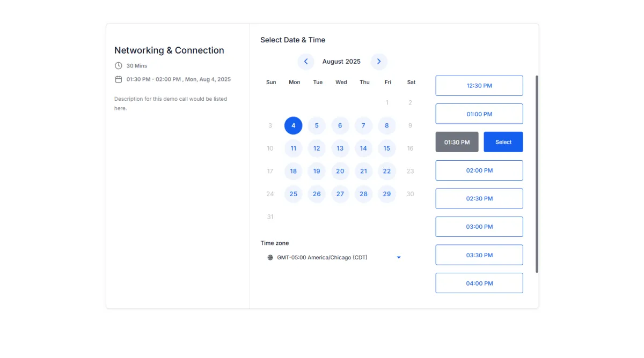Go to next month arrow

(x=379, y=62)
